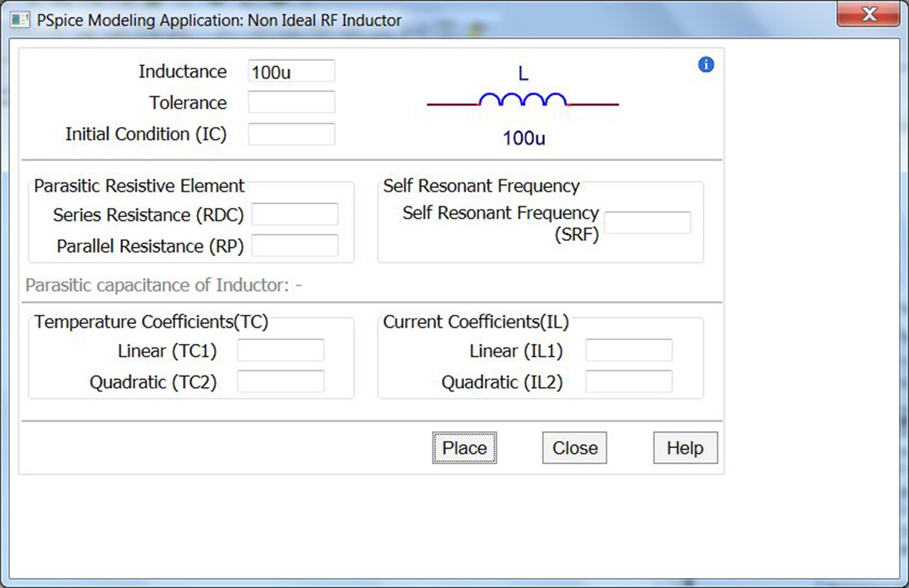Click the 'L' label above the inductor symbol

coord(523,74)
